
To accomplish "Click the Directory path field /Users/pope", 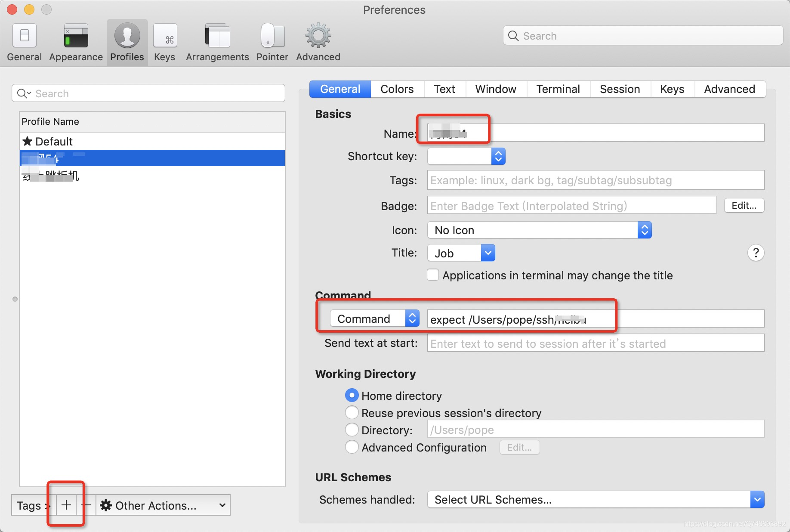I will pyautogui.click(x=596, y=429).
